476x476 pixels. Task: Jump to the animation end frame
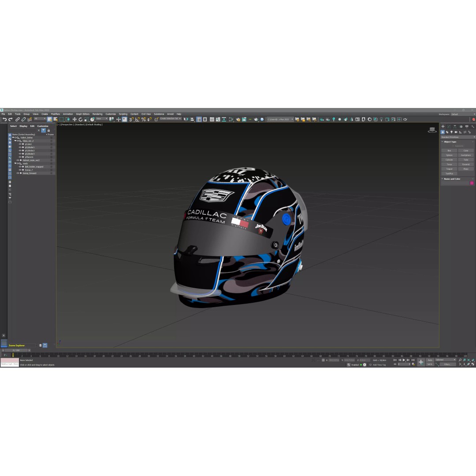(x=413, y=360)
